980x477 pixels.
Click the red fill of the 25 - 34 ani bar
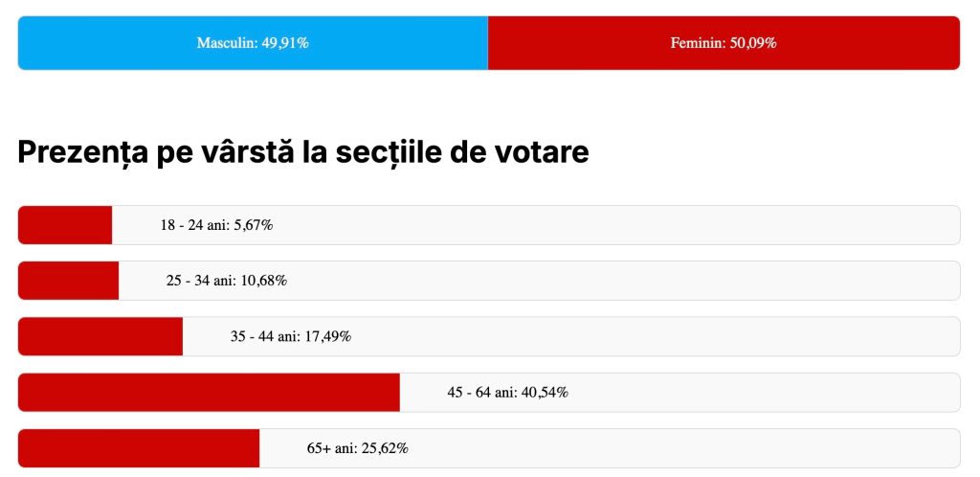pyautogui.click(x=68, y=281)
